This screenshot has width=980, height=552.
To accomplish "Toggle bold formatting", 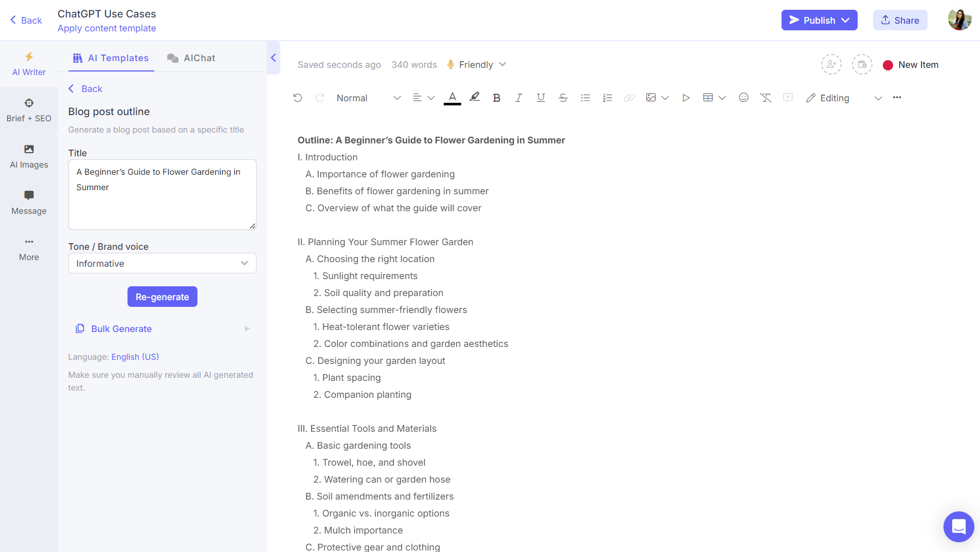I will [x=496, y=98].
